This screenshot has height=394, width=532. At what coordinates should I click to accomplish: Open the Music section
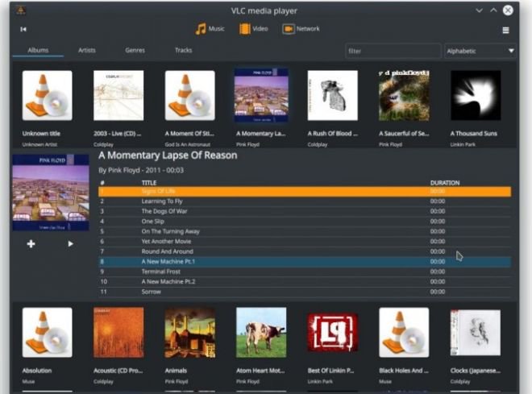(x=210, y=29)
